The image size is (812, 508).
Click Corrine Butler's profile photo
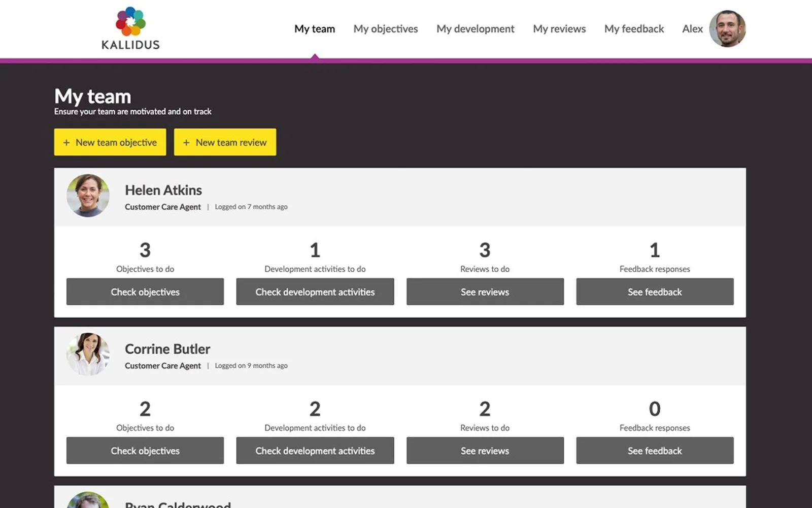[88, 355]
